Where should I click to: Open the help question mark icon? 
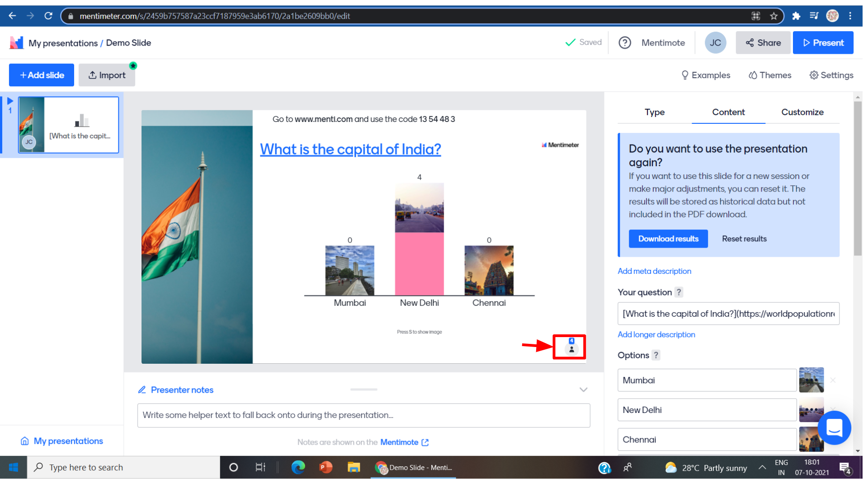(x=624, y=43)
